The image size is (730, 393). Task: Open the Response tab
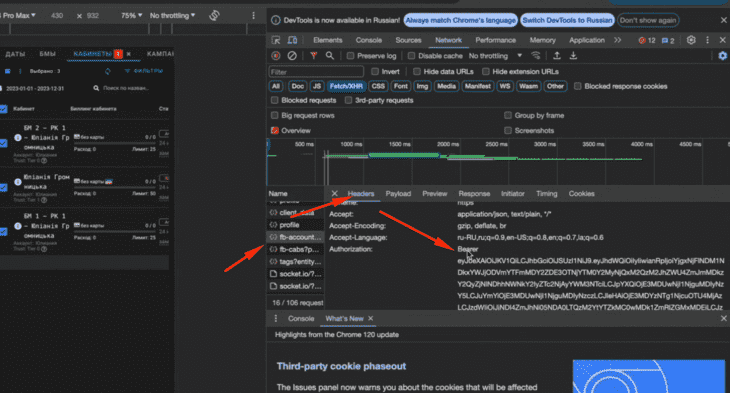tap(474, 194)
